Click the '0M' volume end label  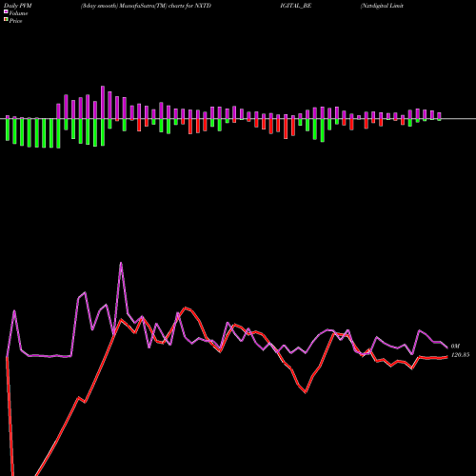tap(455, 346)
